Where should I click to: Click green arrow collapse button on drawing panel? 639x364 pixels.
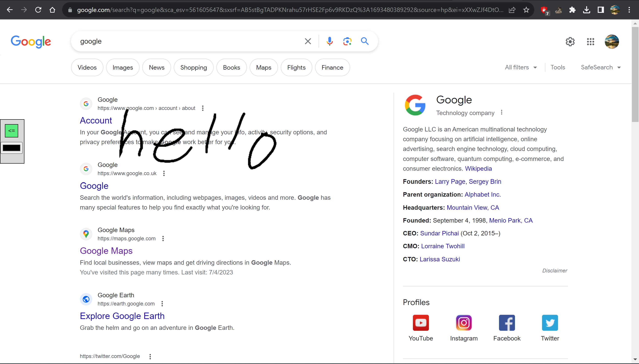[x=12, y=131]
